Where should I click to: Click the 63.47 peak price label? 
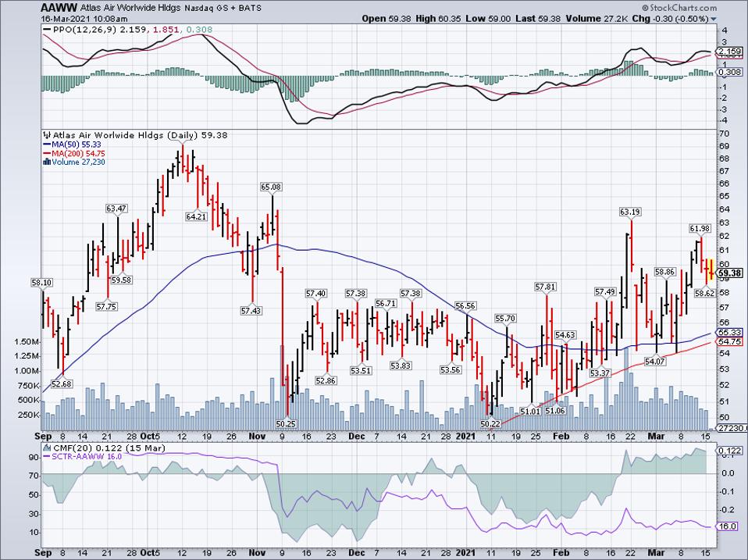pos(116,209)
